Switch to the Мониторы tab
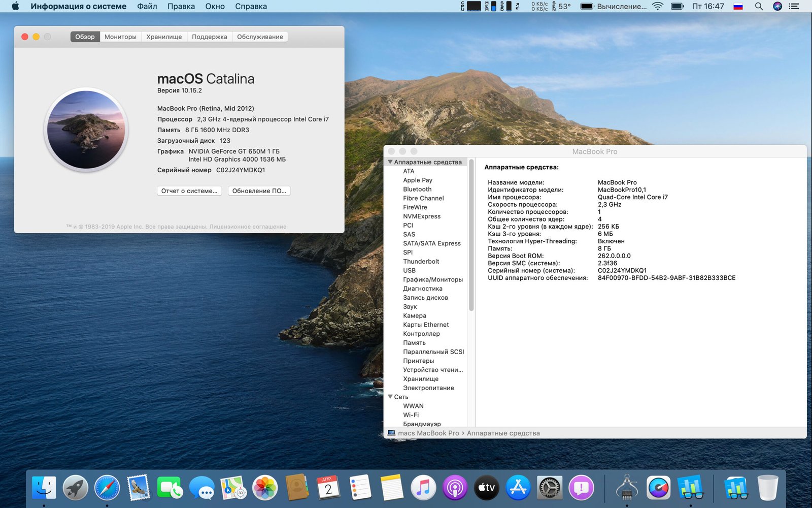Image resolution: width=812 pixels, height=508 pixels. point(120,37)
